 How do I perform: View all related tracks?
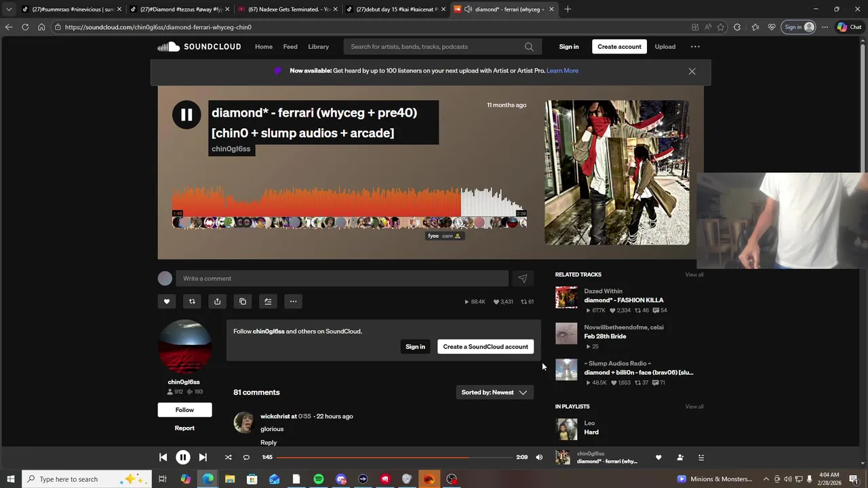(x=694, y=274)
